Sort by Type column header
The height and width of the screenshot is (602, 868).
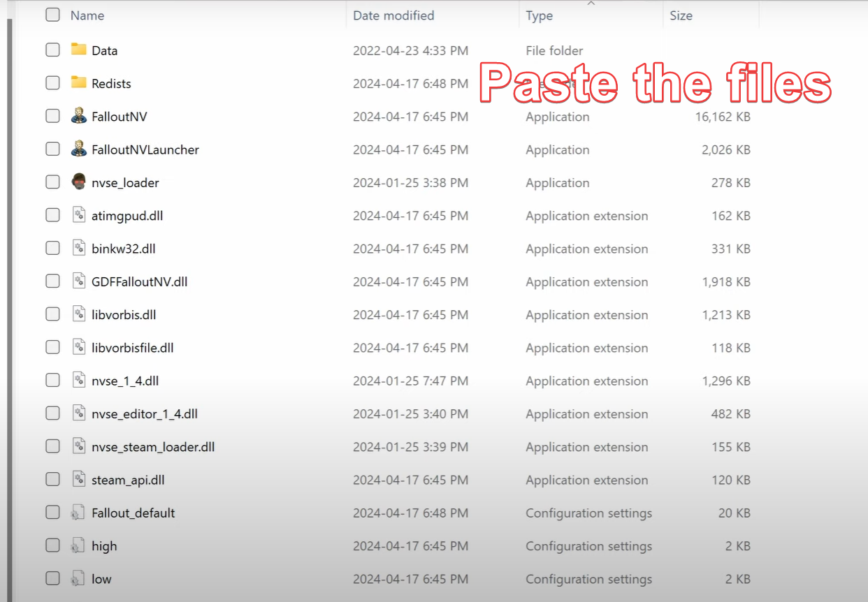[539, 16]
